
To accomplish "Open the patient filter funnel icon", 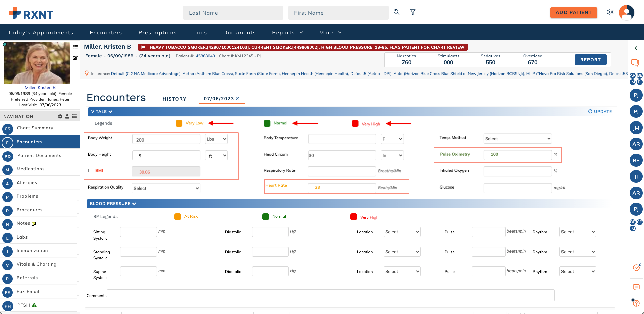I will point(413,12).
